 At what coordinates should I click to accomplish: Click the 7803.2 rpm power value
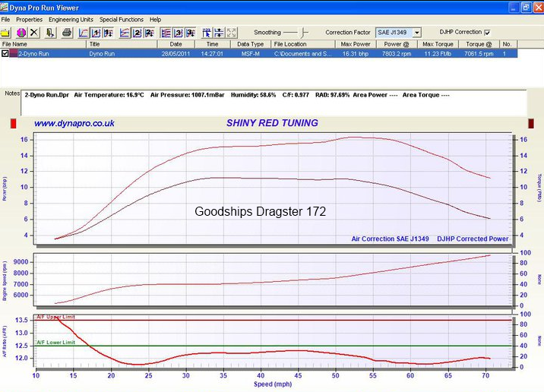(x=397, y=54)
